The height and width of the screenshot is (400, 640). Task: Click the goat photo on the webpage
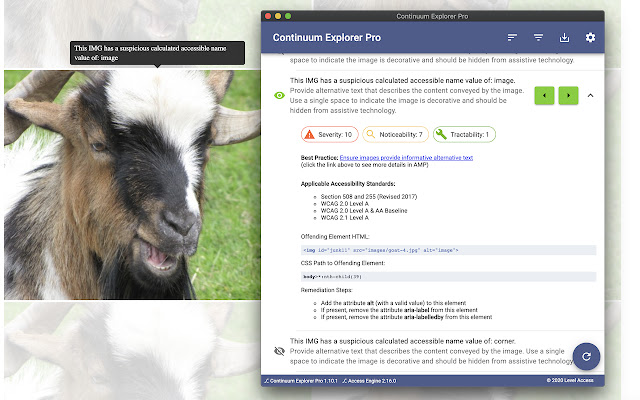[x=132, y=185]
